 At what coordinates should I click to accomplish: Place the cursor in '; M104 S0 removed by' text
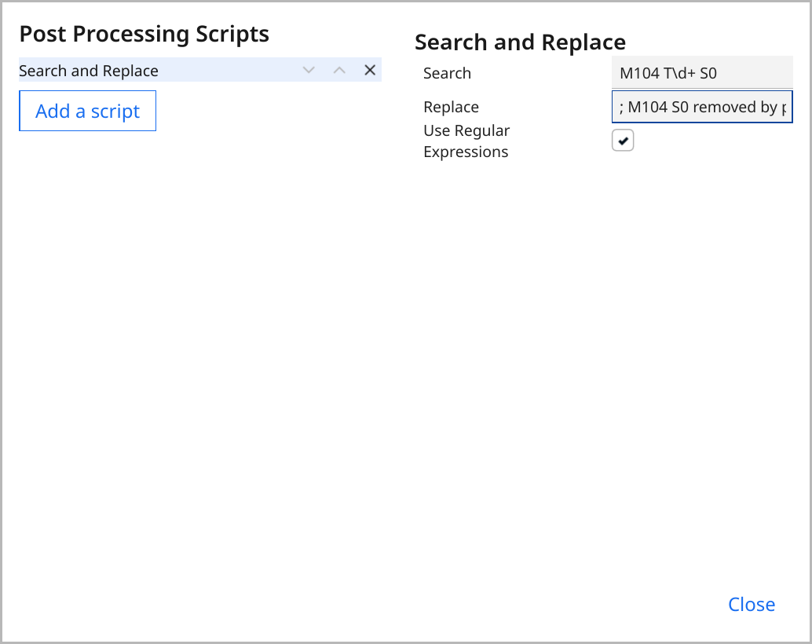[697, 108]
